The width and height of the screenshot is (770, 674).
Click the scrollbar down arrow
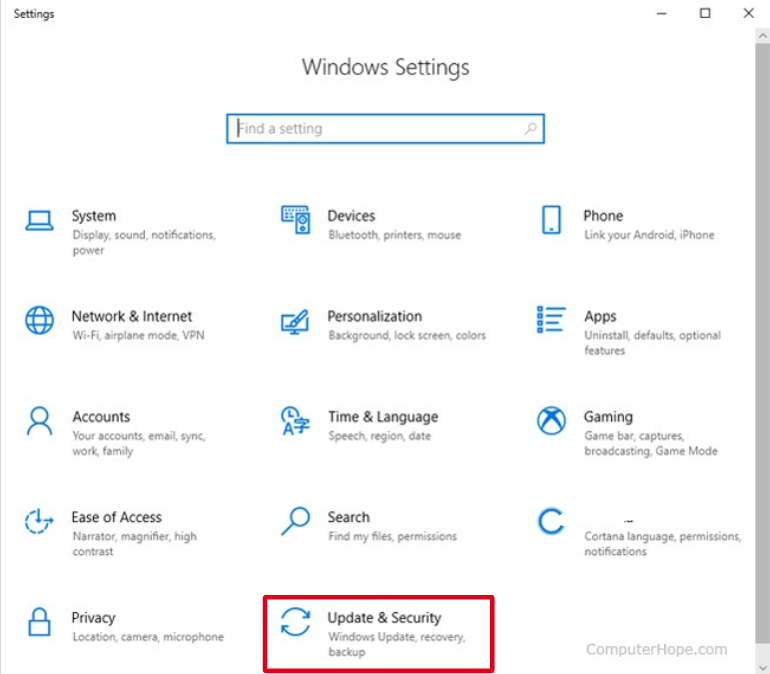[x=762, y=667]
